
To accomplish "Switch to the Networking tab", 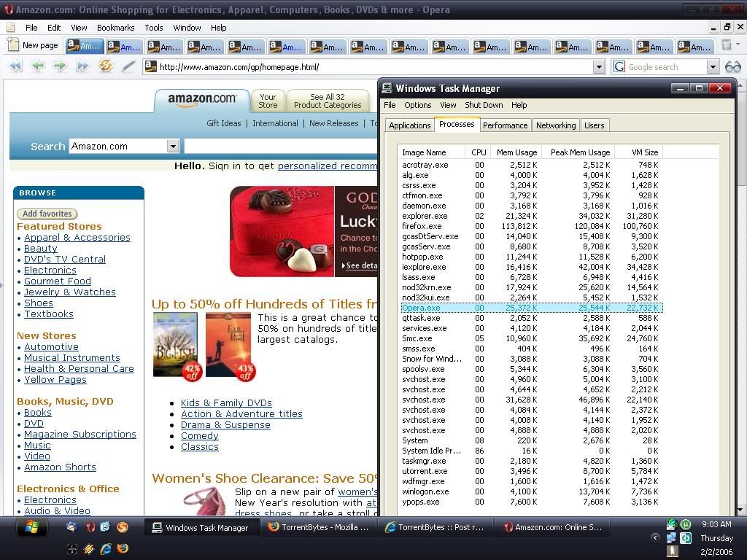I will pos(556,125).
